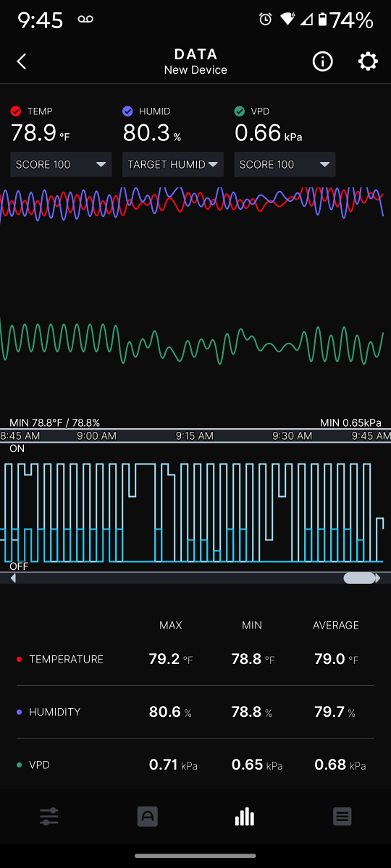Open the TARGET HUMID dropdown

[x=173, y=164]
